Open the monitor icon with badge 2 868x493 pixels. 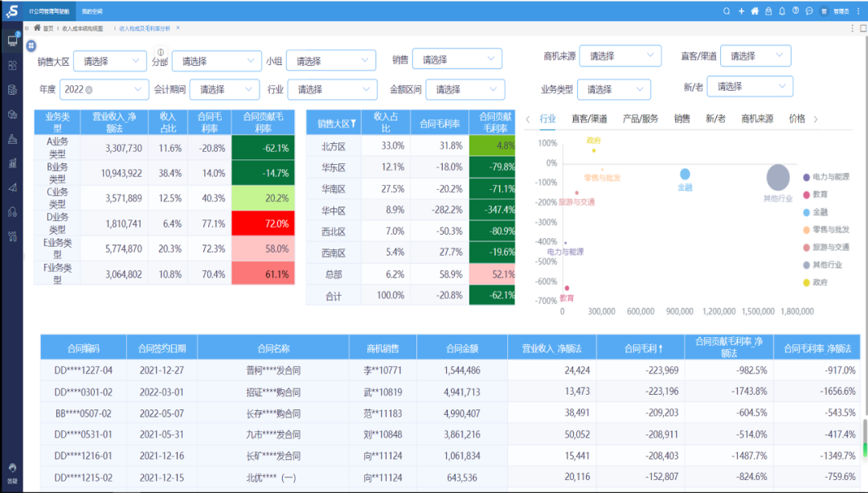(x=13, y=40)
